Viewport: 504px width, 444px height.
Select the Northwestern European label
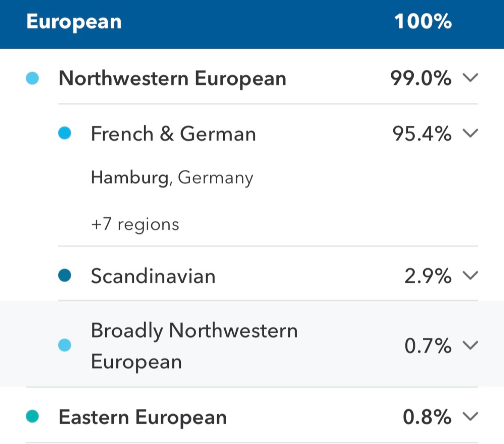pyautogui.click(x=172, y=79)
